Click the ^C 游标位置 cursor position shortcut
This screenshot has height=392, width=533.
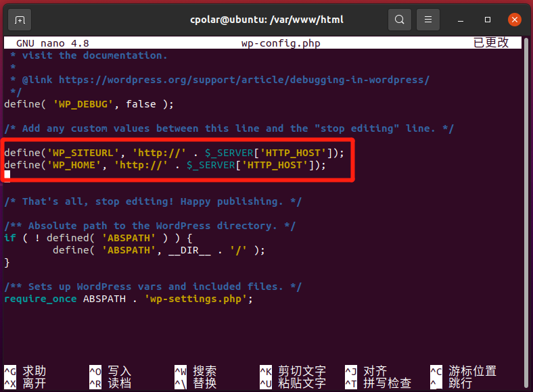coord(463,371)
